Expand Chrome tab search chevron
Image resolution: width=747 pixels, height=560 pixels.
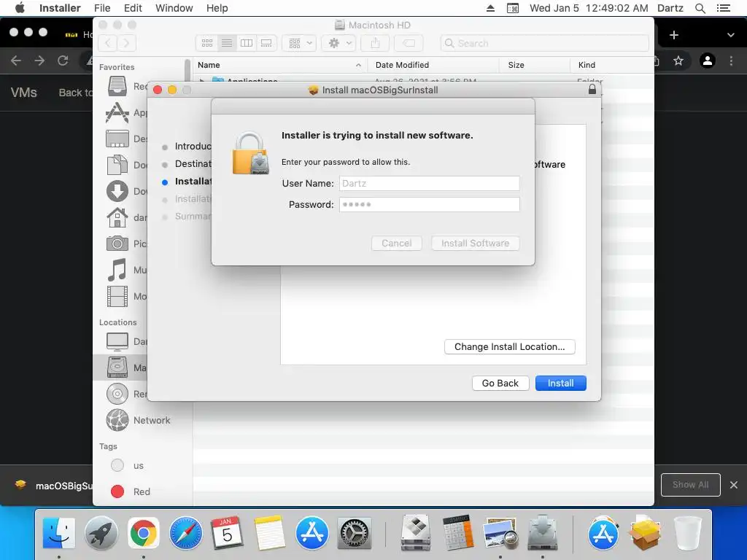[731, 35]
